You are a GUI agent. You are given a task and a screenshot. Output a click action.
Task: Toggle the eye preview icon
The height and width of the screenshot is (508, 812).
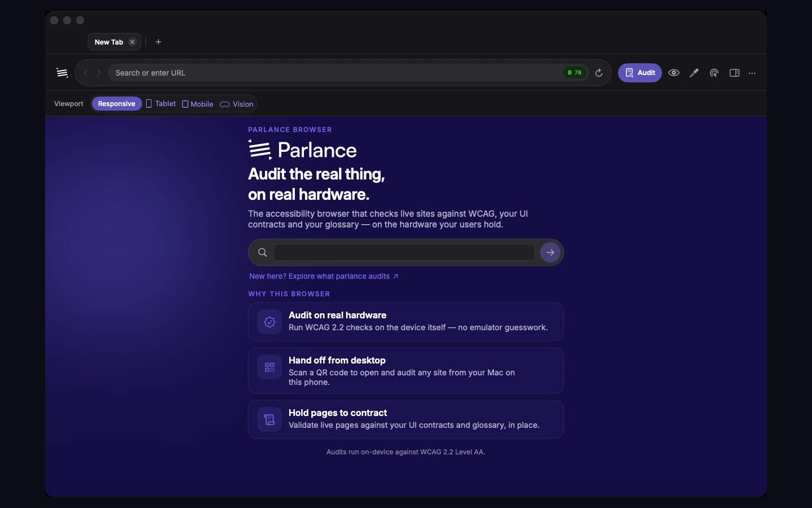pos(674,73)
